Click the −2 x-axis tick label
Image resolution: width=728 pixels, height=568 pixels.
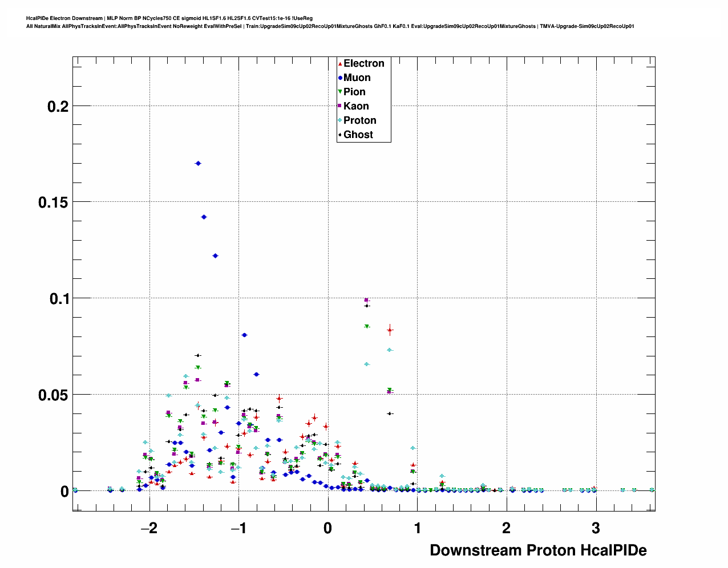pyautogui.click(x=148, y=529)
